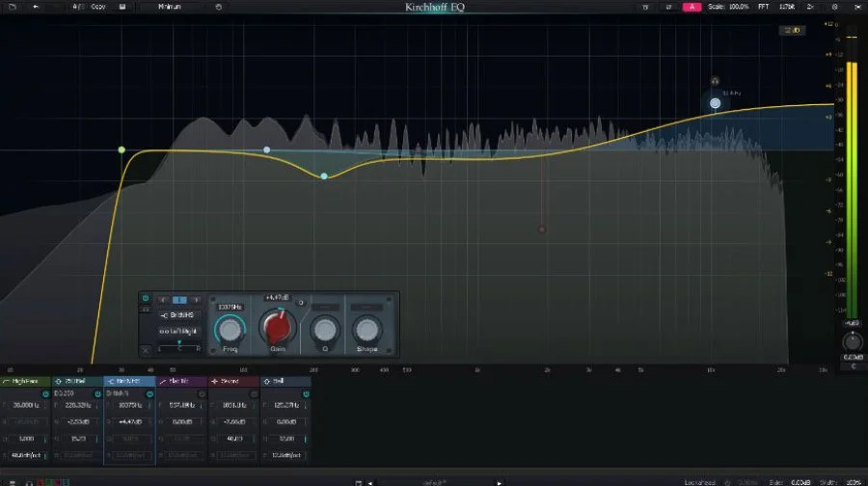
Task: Adjust the L-C-R pan slider
Action: [x=178, y=347]
